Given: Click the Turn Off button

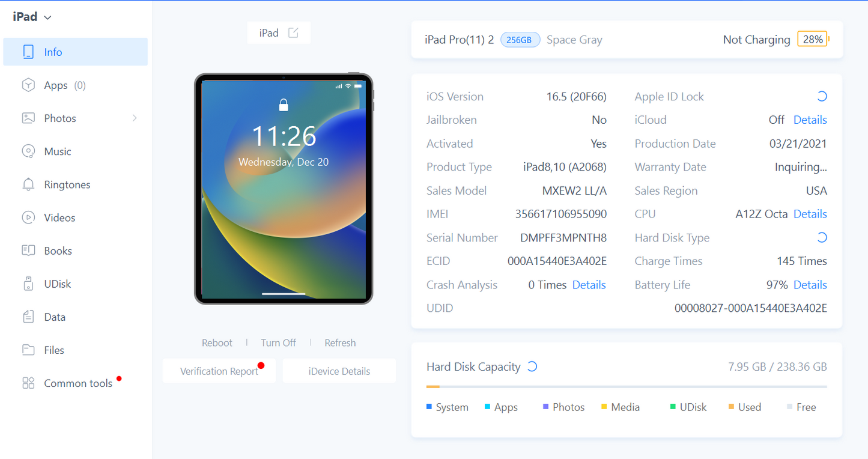Looking at the screenshot, I should tap(278, 342).
